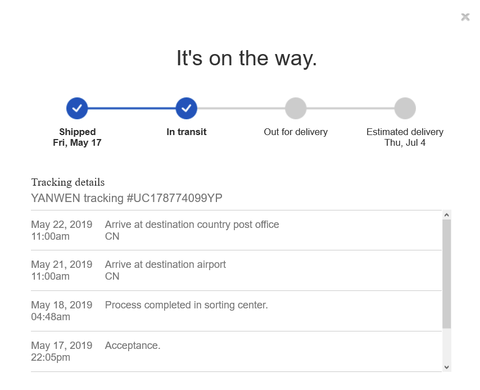Image resolution: width=480 pixels, height=390 pixels.
Task: Select the May 18 sorting center entry
Action: tap(236, 311)
